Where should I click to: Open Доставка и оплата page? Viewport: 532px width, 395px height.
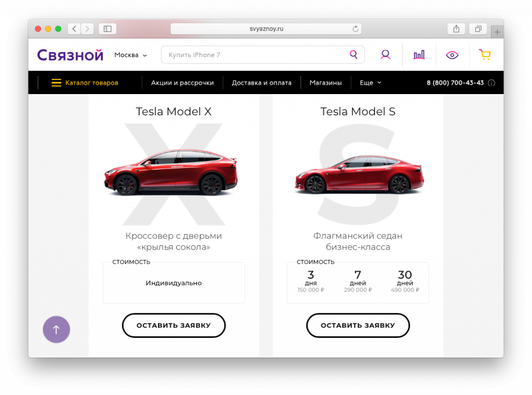(262, 83)
